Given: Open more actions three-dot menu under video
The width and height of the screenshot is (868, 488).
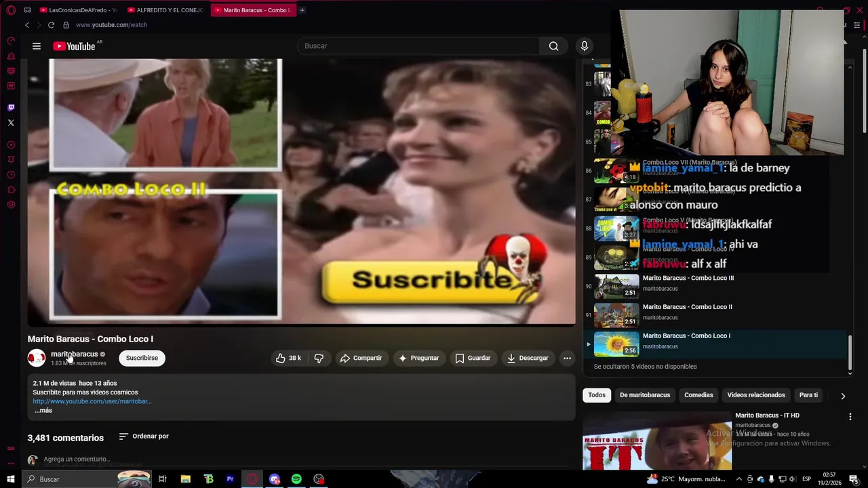Looking at the screenshot, I should pos(567,358).
